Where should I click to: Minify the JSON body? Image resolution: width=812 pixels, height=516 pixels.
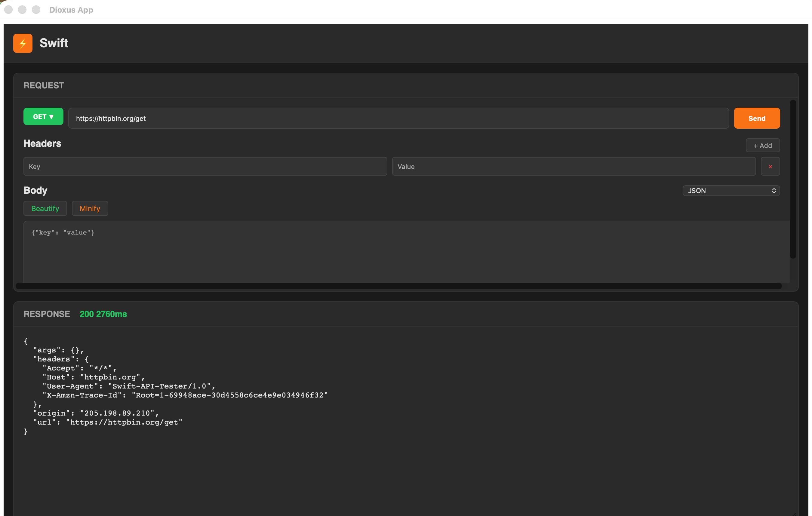click(x=90, y=208)
